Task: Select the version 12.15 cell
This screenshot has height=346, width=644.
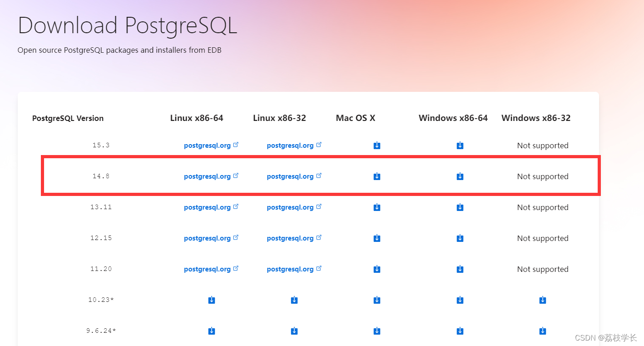Action: (x=101, y=238)
